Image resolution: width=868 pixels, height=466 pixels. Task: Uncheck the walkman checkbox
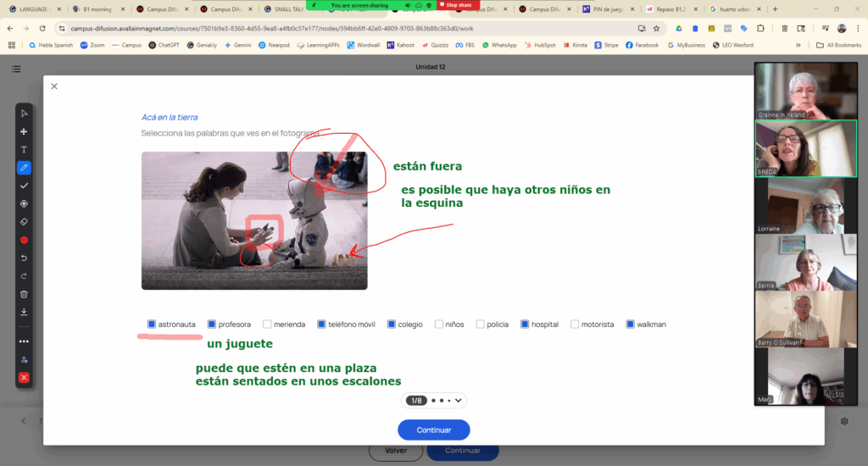630,325
